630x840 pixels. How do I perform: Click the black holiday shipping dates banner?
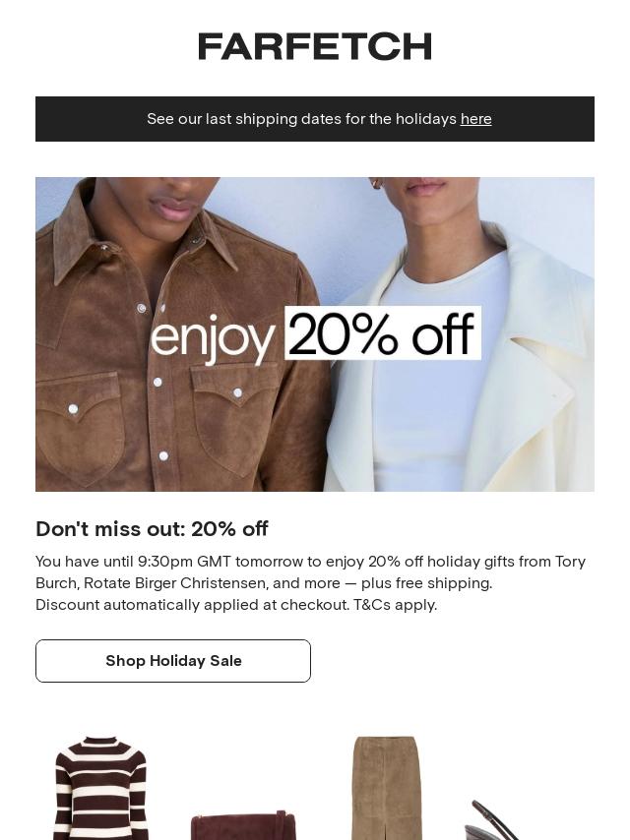(315, 119)
